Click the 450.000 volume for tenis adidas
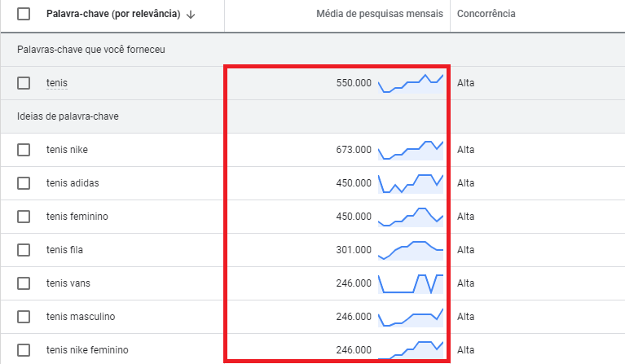 [354, 183]
